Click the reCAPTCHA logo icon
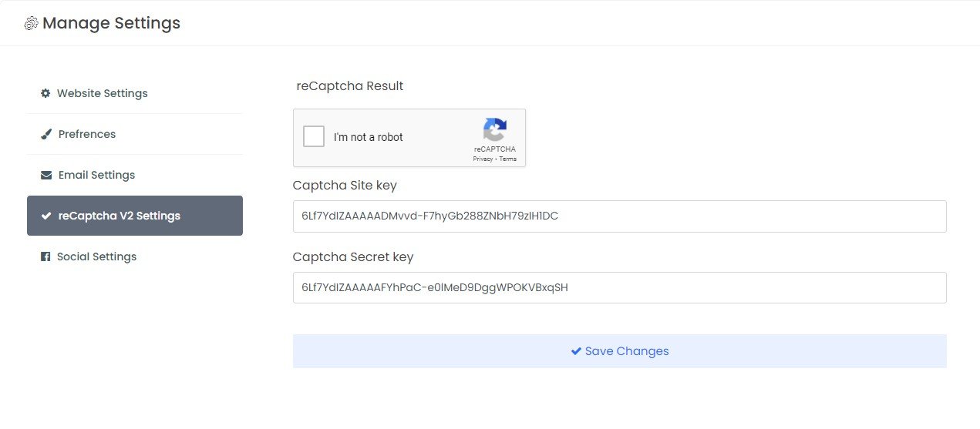Screen dimensions: 980x429 (x=495, y=129)
